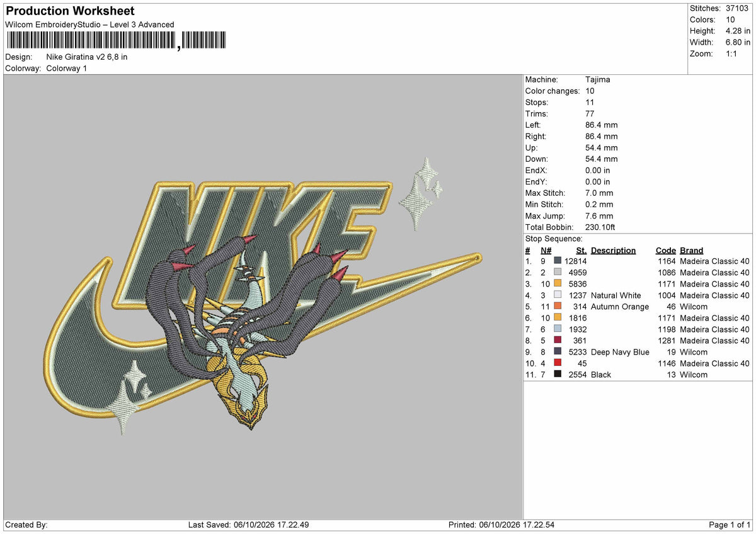756x534 pixels.
Task: Choose the Deep Navy Blue swatch
Action: pyautogui.click(x=558, y=351)
